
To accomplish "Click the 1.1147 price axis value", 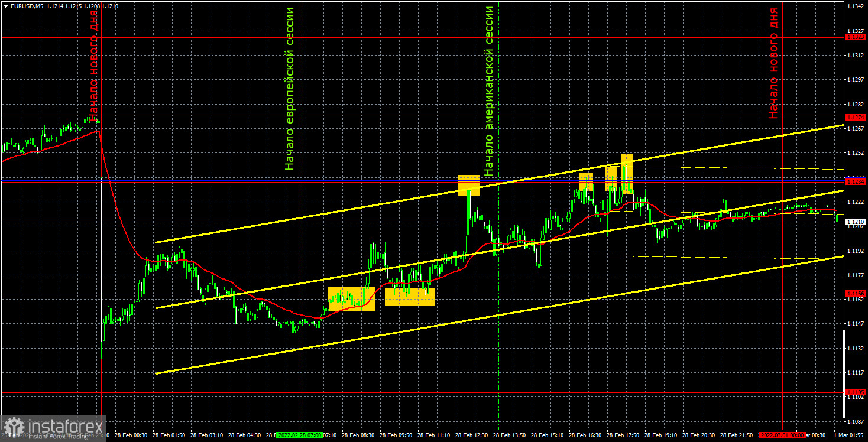I will click(x=856, y=324).
